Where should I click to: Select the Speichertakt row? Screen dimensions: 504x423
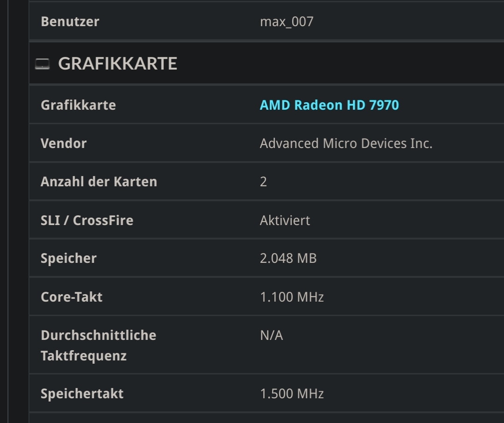187,393
